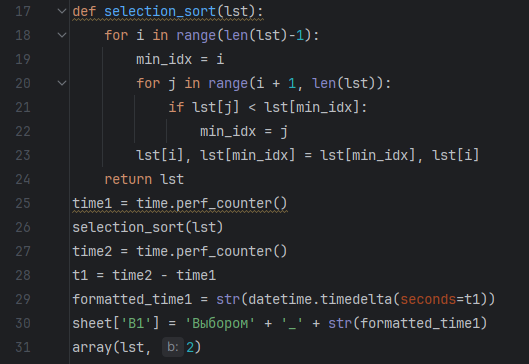Click the underlined time1 variable on line 25
529x364 pixels.
click(92, 203)
